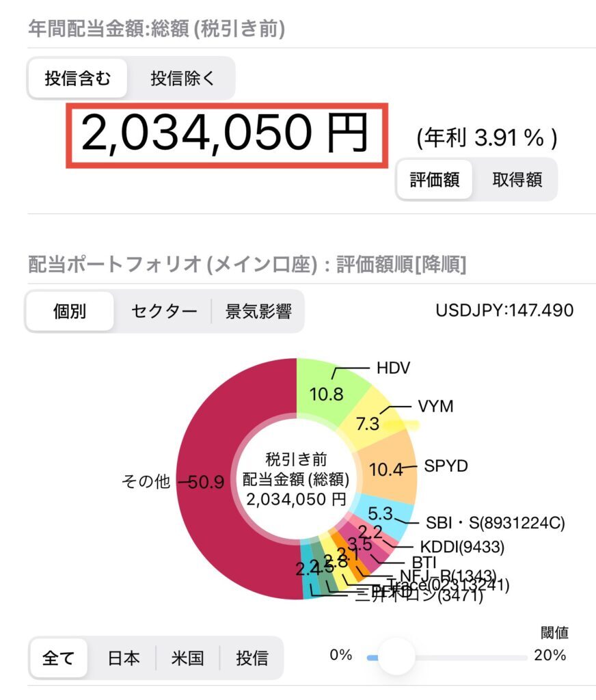The height and width of the screenshot is (700, 596).
Task: Click the BTI chart label
Action: (x=424, y=562)
